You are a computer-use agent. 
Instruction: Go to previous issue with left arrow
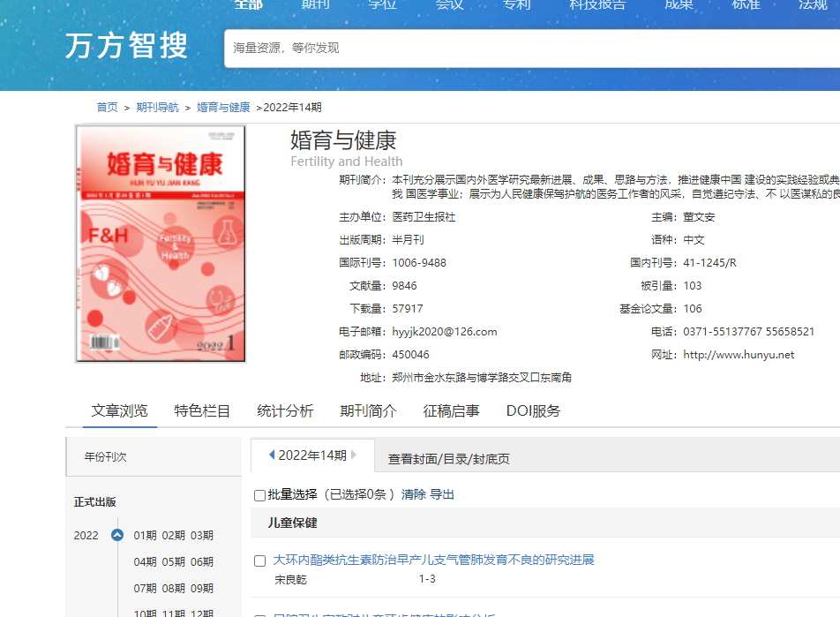tap(272, 455)
